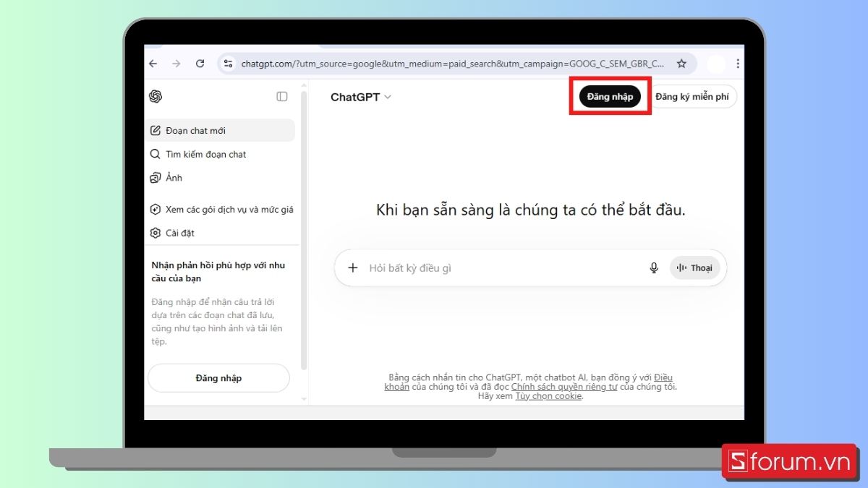Click the plans icon beside Xem các gói dịch vụ
868x488 pixels.
[155, 210]
